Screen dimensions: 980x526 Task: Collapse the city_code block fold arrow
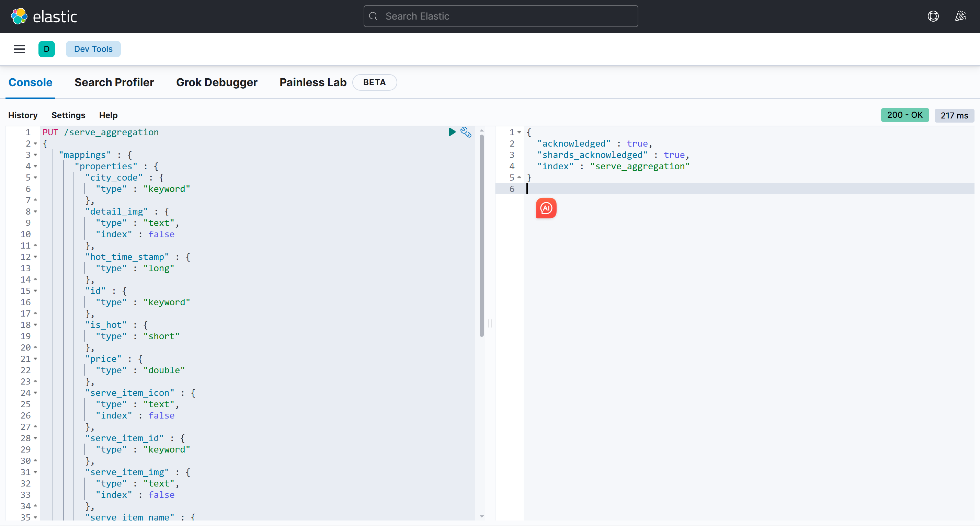[35, 178]
